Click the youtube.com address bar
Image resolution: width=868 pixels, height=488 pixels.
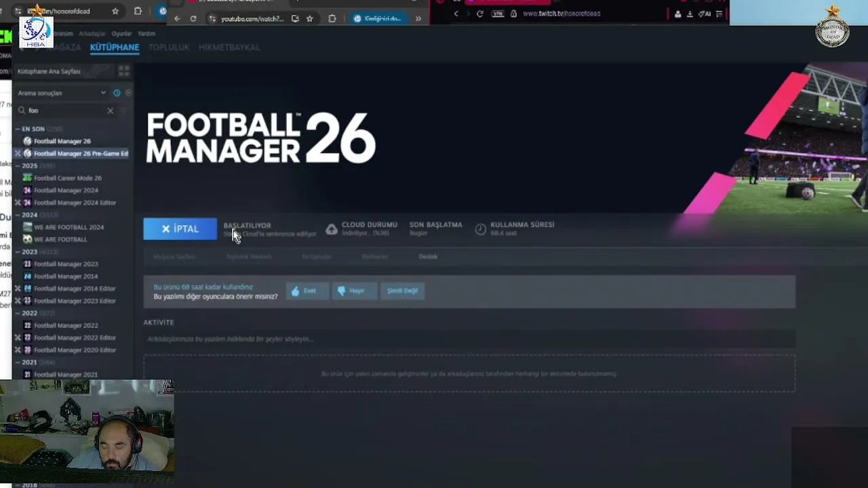(252, 19)
